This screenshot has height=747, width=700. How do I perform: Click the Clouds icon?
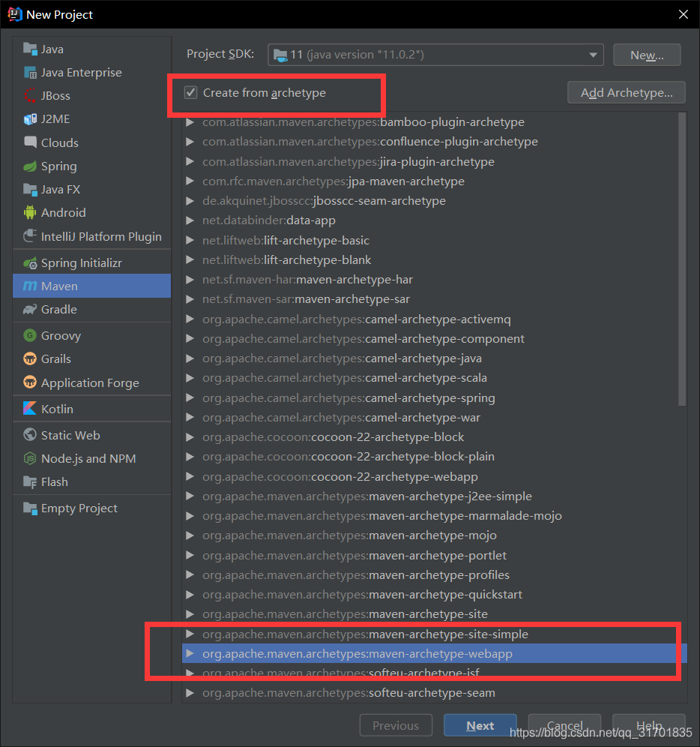tap(30, 142)
